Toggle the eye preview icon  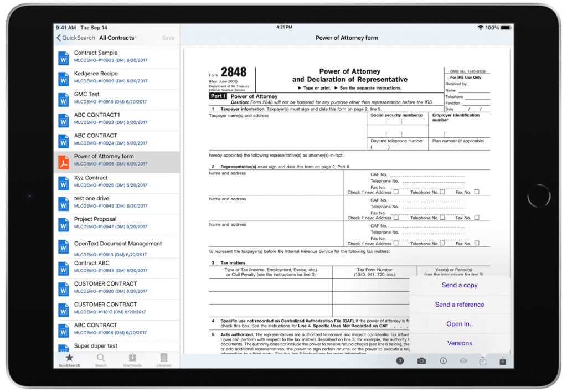(463, 361)
